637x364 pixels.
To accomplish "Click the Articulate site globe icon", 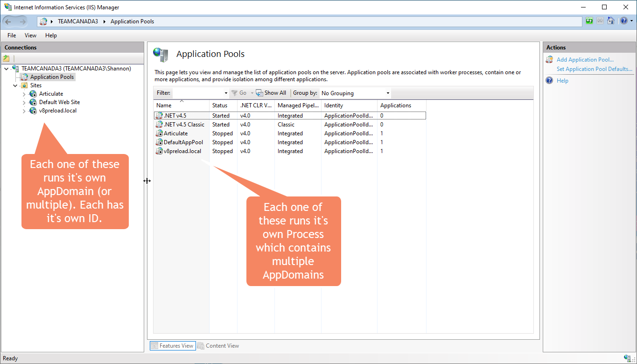I will tap(33, 94).
